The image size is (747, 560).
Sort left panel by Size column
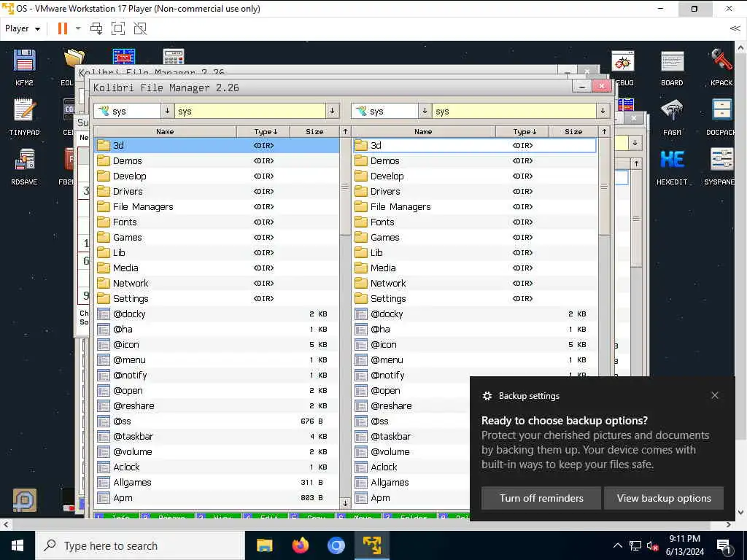pyautogui.click(x=314, y=131)
